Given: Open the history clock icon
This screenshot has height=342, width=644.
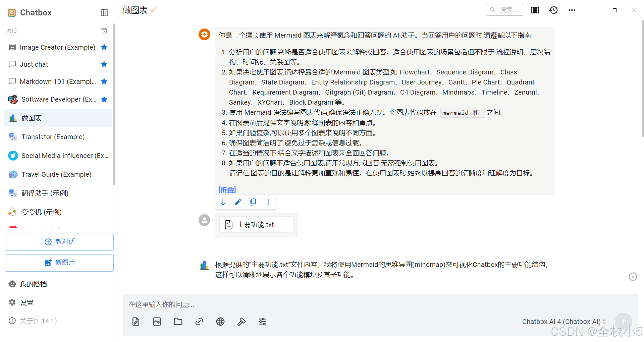Looking at the screenshot, I should click(553, 10).
